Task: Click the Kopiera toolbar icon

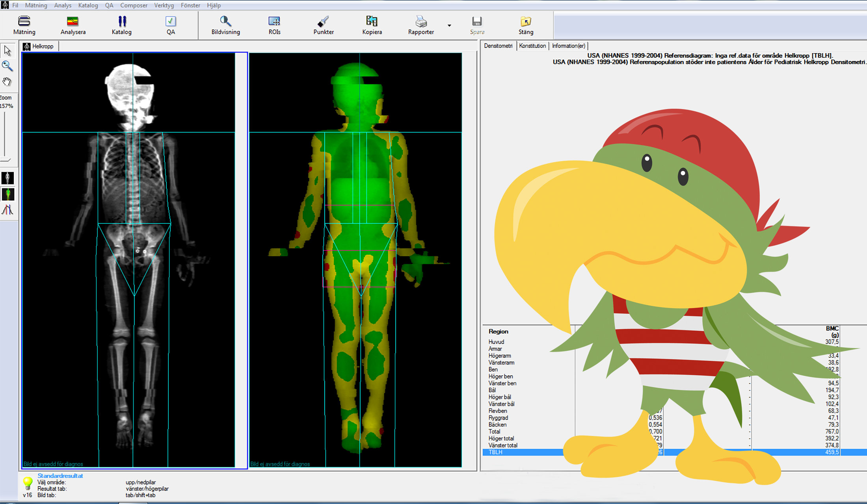Action: (372, 21)
